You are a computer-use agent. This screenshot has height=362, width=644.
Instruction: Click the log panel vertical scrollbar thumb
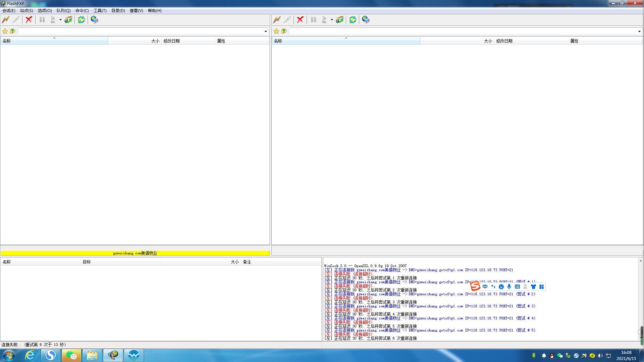(x=640, y=332)
